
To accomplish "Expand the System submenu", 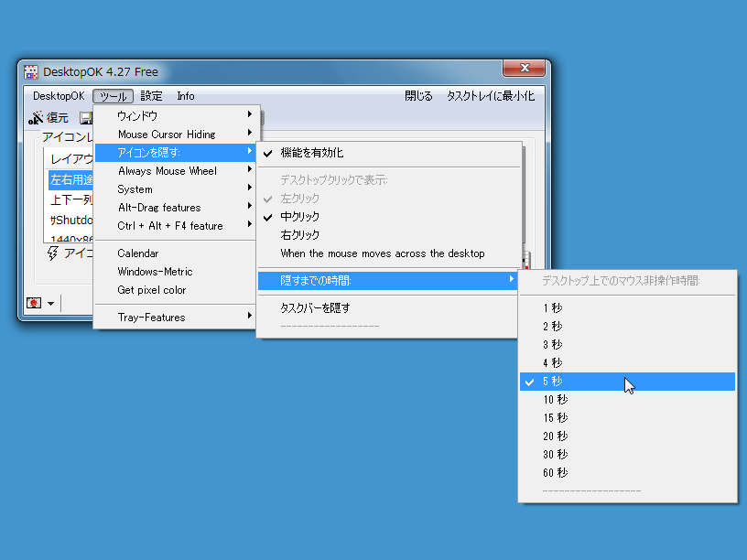I will tap(176, 189).
